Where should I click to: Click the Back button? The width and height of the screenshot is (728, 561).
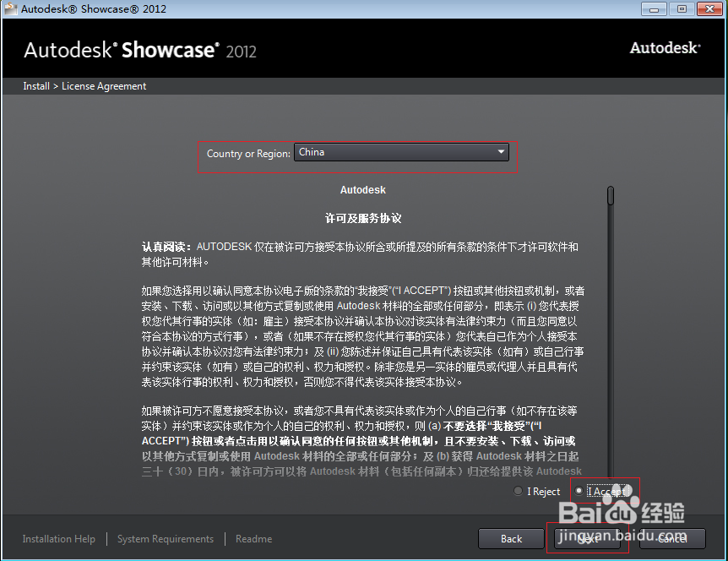tap(511, 539)
